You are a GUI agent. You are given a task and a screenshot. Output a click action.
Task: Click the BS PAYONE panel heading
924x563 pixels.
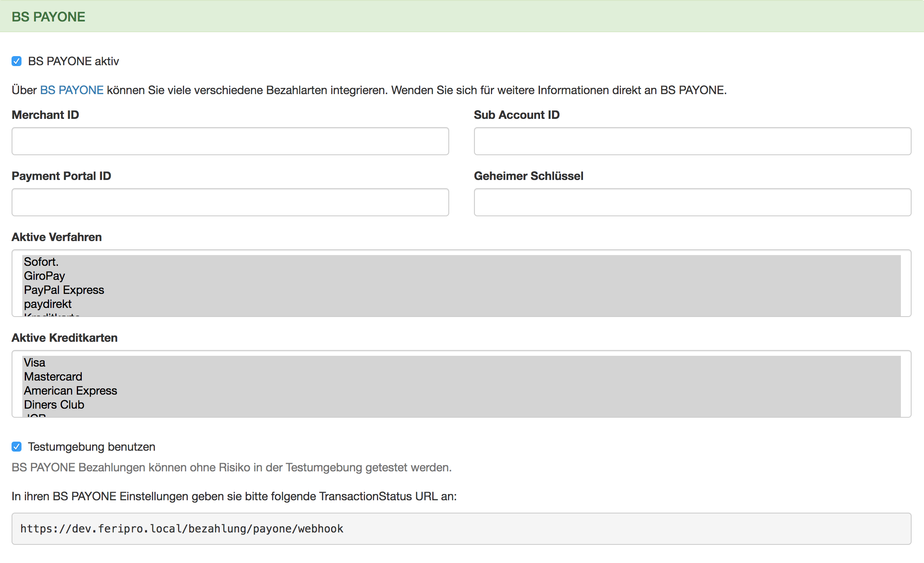(x=48, y=17)
